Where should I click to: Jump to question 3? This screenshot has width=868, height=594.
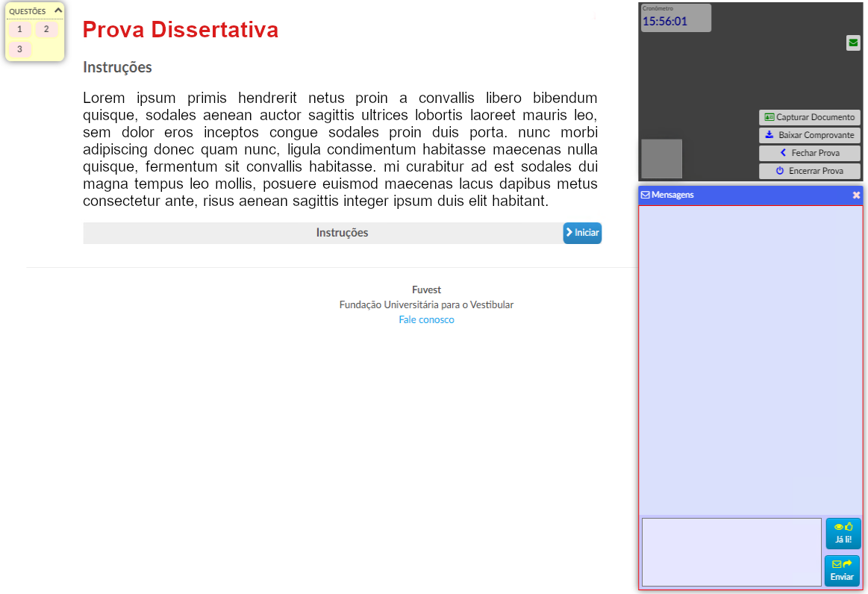19,49
